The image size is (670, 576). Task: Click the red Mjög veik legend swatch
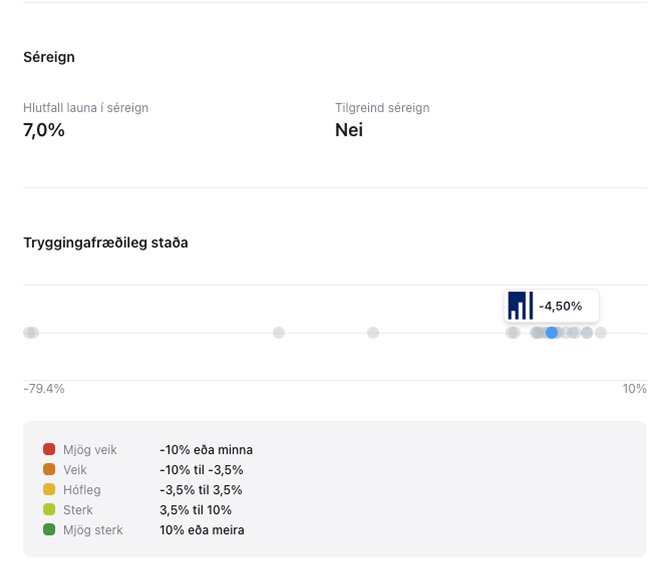[x=49, y=449]
